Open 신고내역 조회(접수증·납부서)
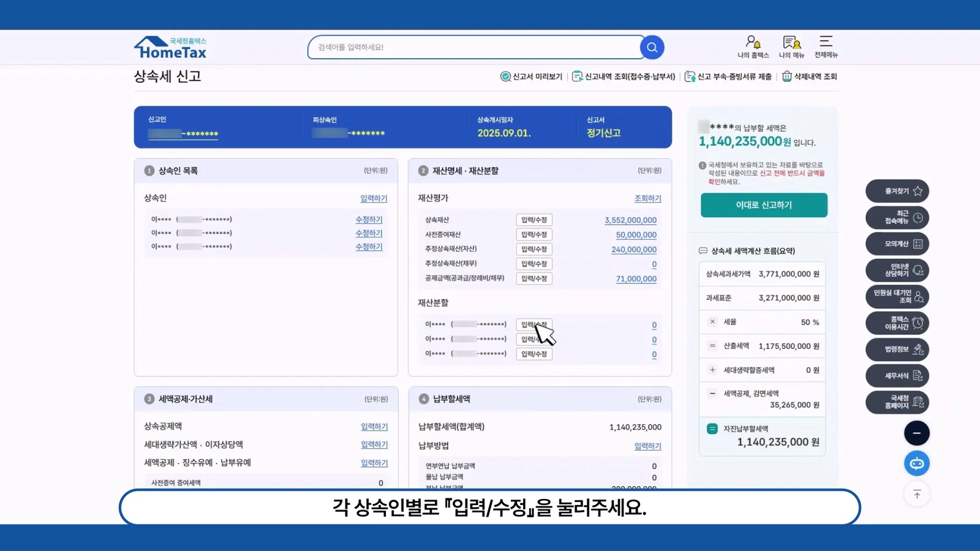The height and width of the screenshot is (551, 980). 624,77
